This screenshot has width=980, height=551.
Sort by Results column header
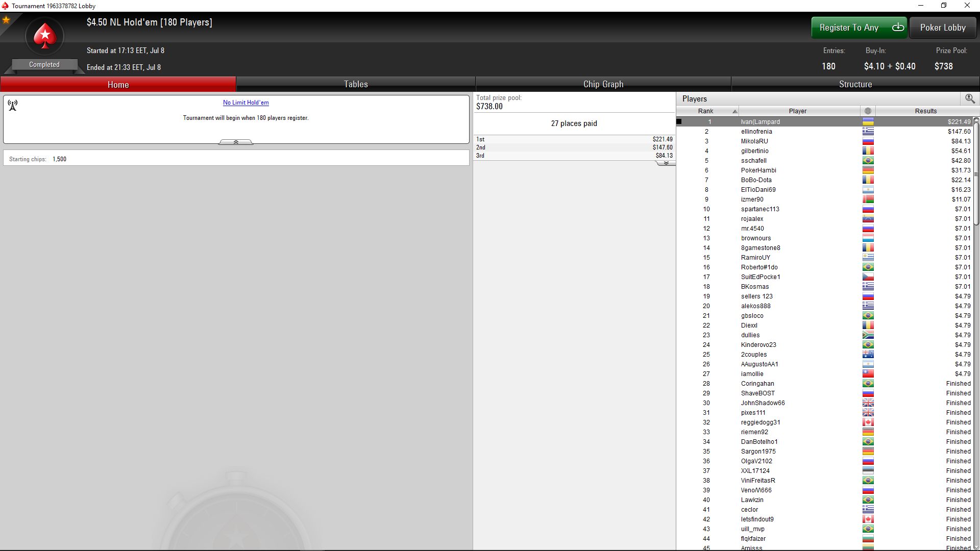point(925,111)
